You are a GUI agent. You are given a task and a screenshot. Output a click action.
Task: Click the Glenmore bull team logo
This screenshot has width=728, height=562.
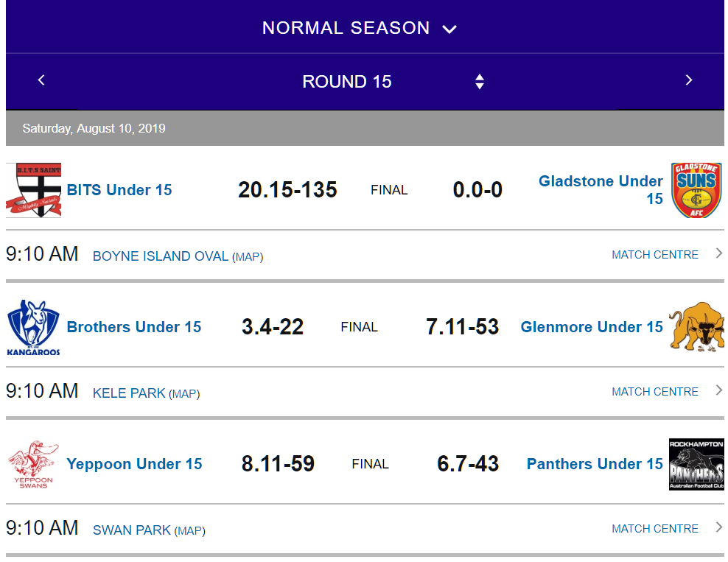[x=696, y=327]
